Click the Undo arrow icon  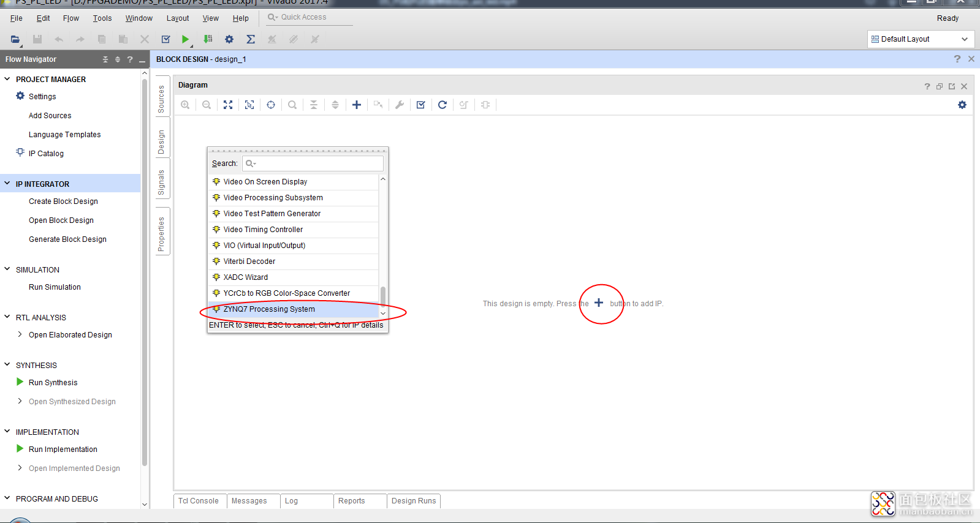(x=59, y=39)
